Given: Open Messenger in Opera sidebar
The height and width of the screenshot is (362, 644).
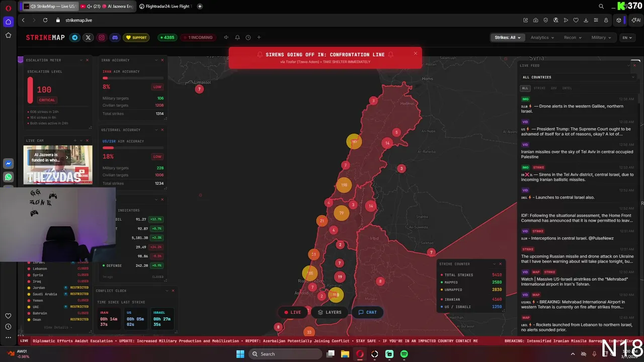Looking at the screenshot, I should click(x=8, y=163).
